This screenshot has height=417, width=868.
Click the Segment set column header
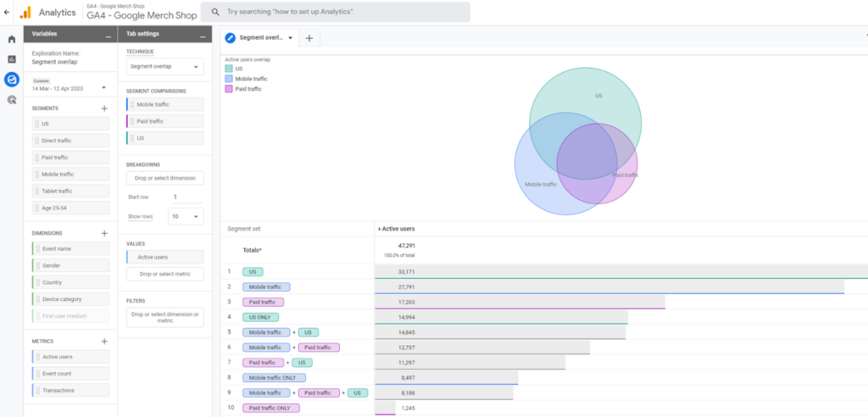pyautogui.click(x=243, y=229)
